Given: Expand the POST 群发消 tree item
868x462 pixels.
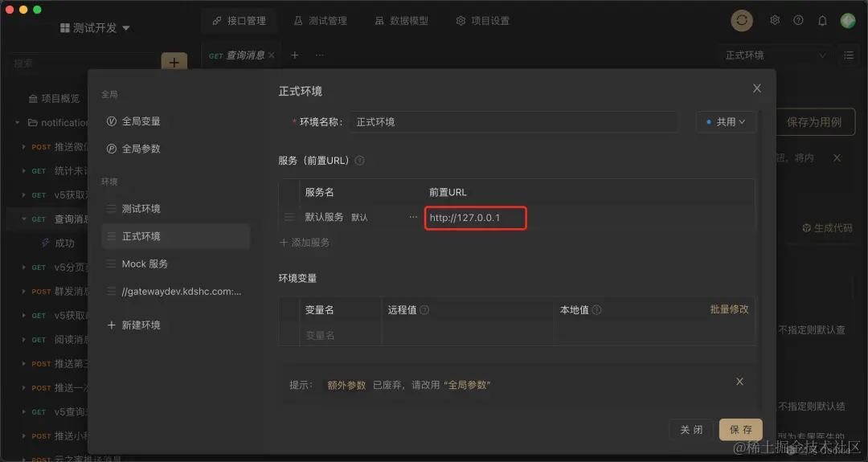Looking at the screenshot, I should [x=23, y=292].
